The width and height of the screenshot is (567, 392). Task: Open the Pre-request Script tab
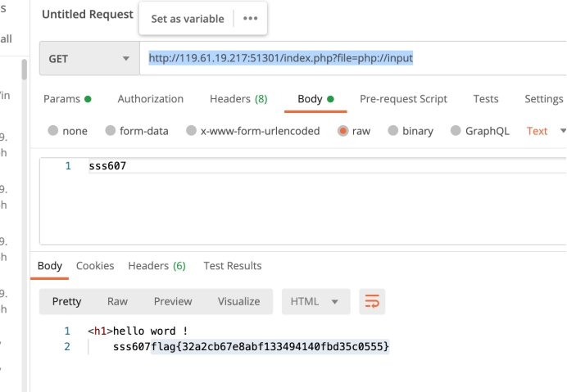[x=403, y=99]
